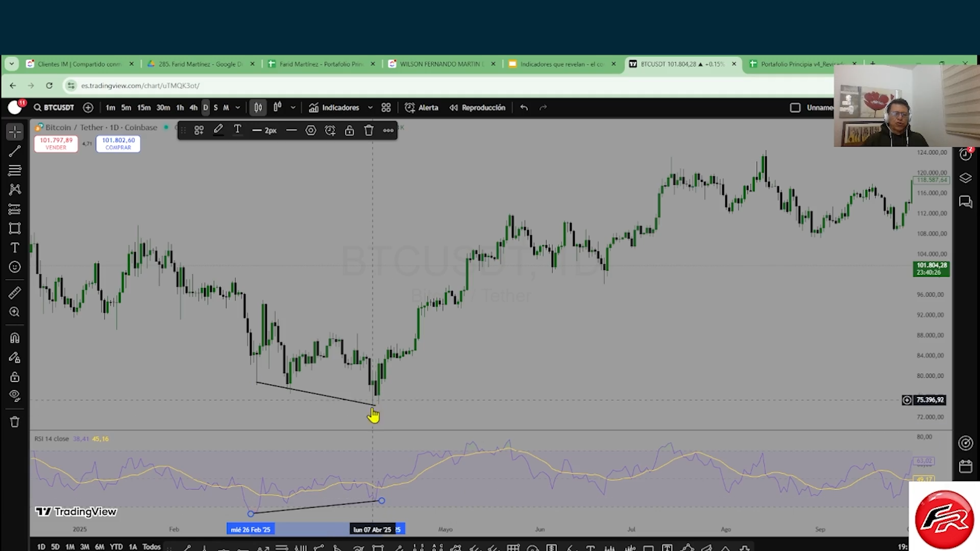Click the red VENDER sell button
Image resolution: width=980 pixels, height=551 pixels.
(56, 144)
